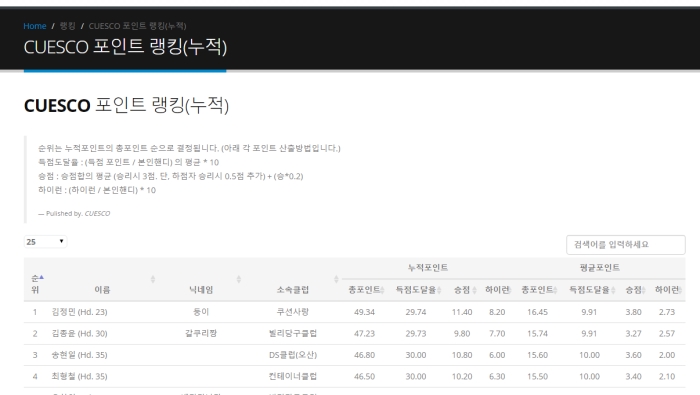Image resolution: width=700 pixels, height=395 pixels.
Task: Select player name 송현일 (Hd. 35)
Action: (x=79, y=355)
